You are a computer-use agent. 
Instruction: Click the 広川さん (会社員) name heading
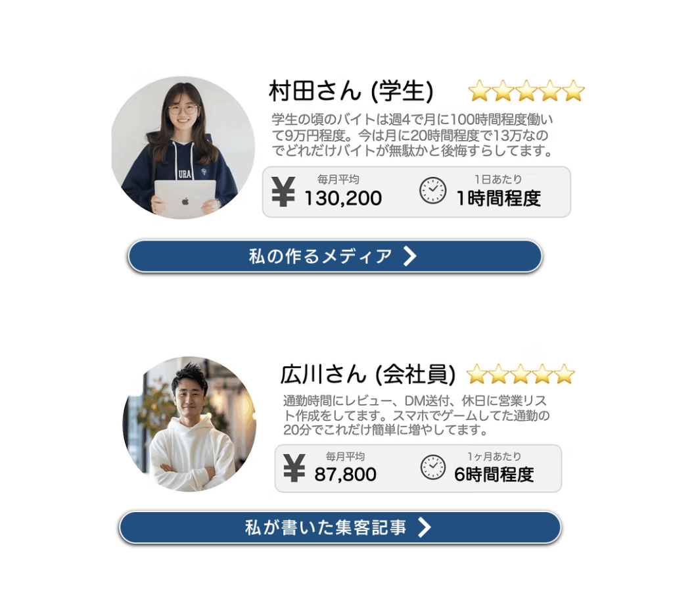(x=367, y=374)
